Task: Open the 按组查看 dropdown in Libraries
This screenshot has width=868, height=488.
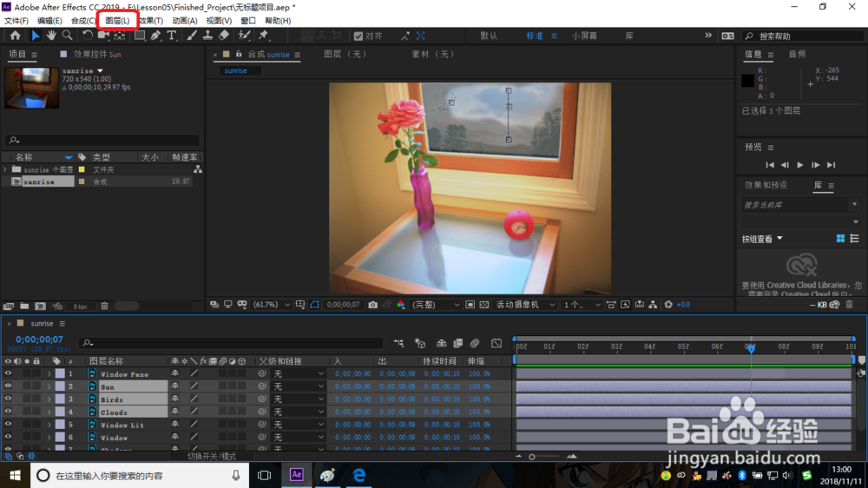Action: tap(762, 239)
